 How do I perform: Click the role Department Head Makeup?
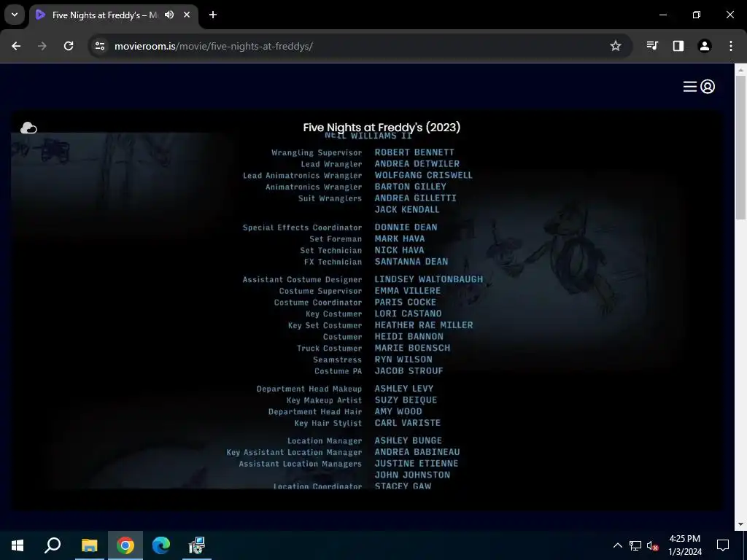[309, 389]
